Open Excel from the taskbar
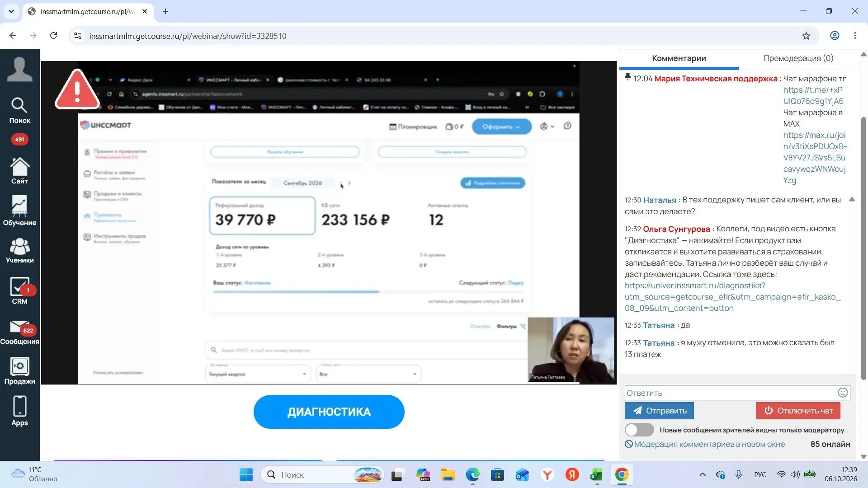Screen dimensions: 868x488 point(596,474)
